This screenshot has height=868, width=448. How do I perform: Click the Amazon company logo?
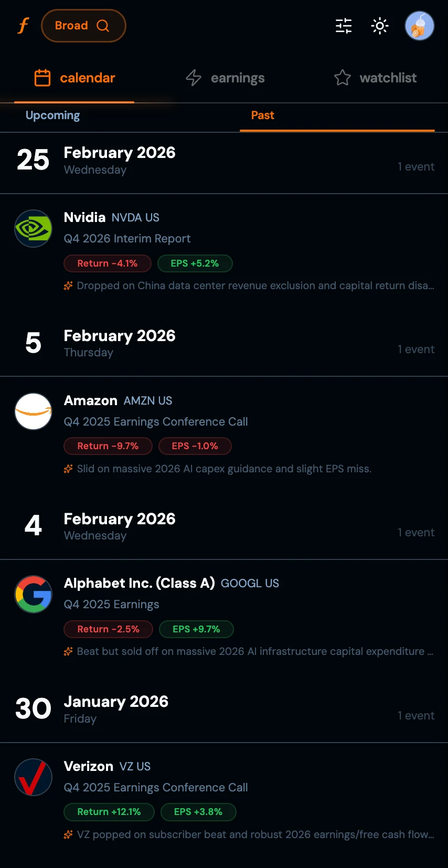(x=33, y=411)
